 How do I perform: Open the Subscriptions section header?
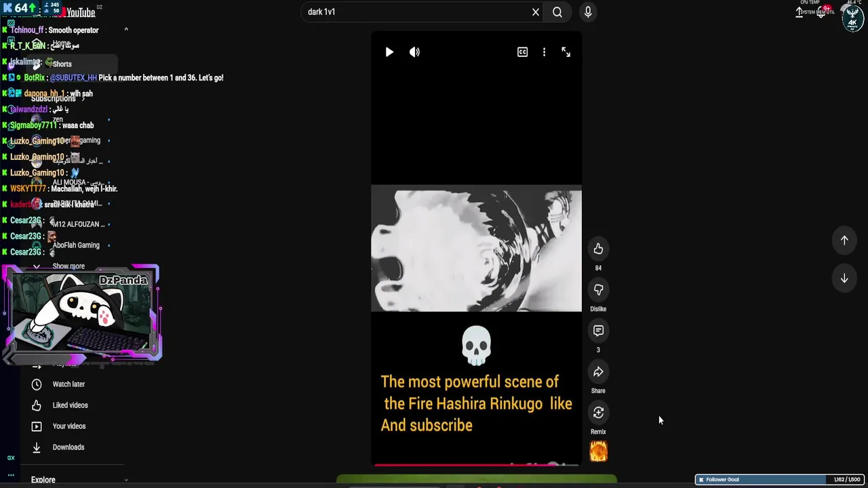[54, 99]
